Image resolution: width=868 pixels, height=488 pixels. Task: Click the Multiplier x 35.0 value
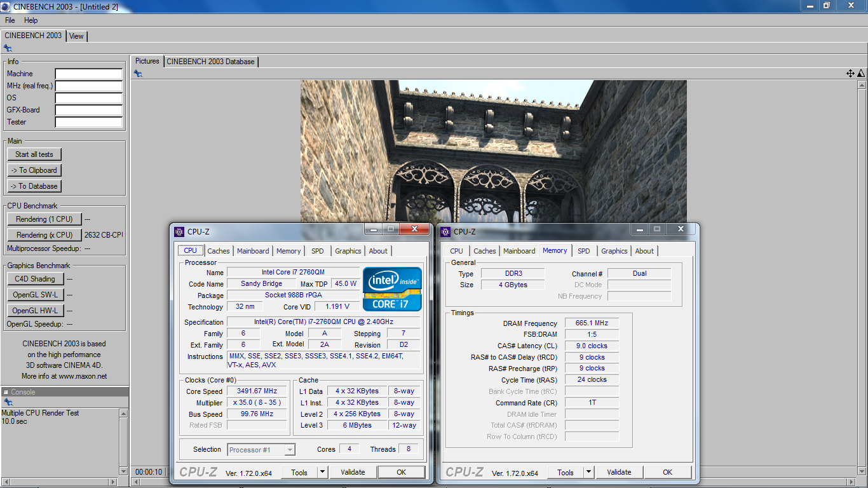click(257, 403)
